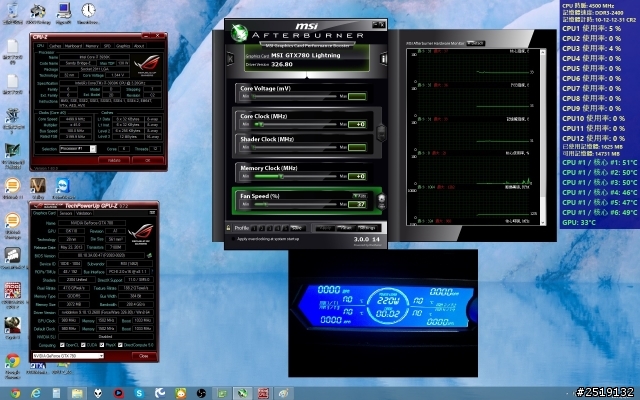Image resolution: width=640 pixels, height=400 pixels.
Task: Click the Core Voltage slider track
Action: pyautogui.click(x=294, y=96)
